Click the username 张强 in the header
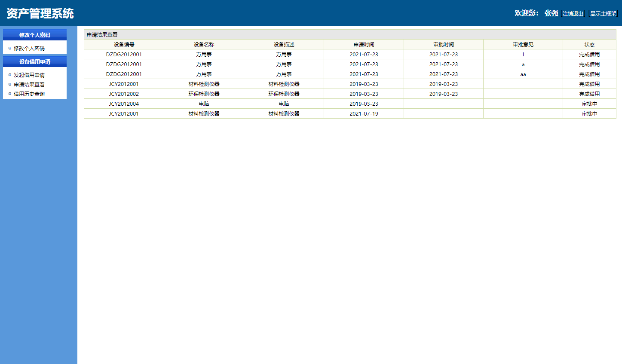This screenshot has height=364, width=622. click(551, 13)
